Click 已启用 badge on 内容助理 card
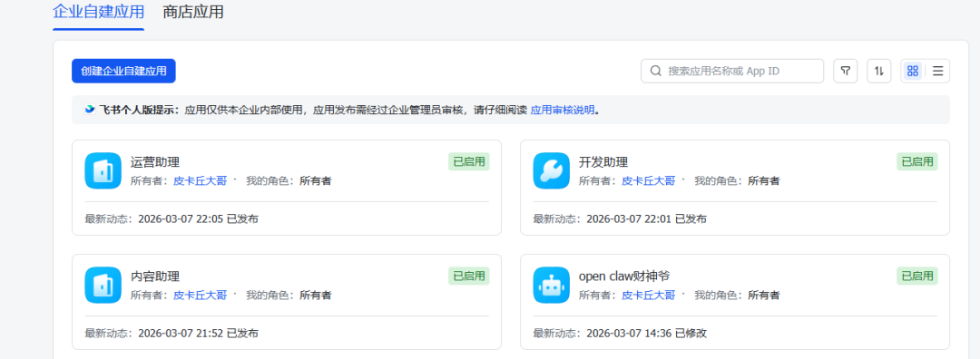Image resolution: width=980 pixels, height=359 pixels. (469, 276)
